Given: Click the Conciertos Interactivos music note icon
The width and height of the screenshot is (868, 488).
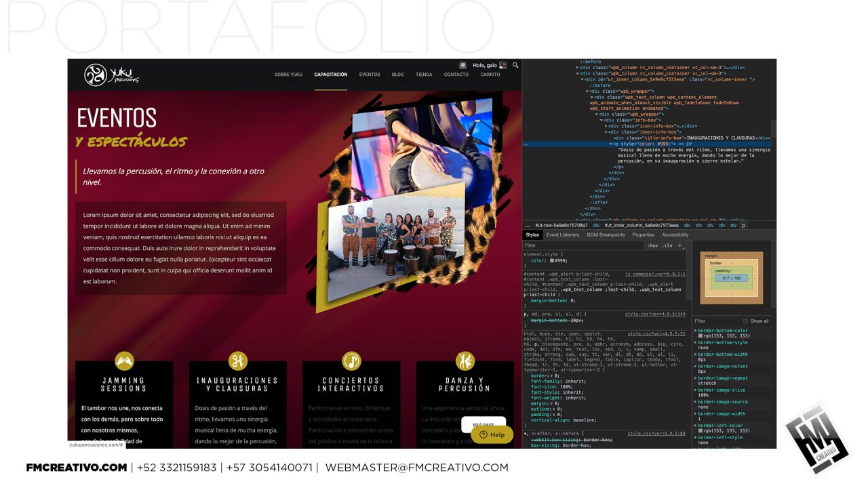Looking at the screenshot, I should (351, 361).
